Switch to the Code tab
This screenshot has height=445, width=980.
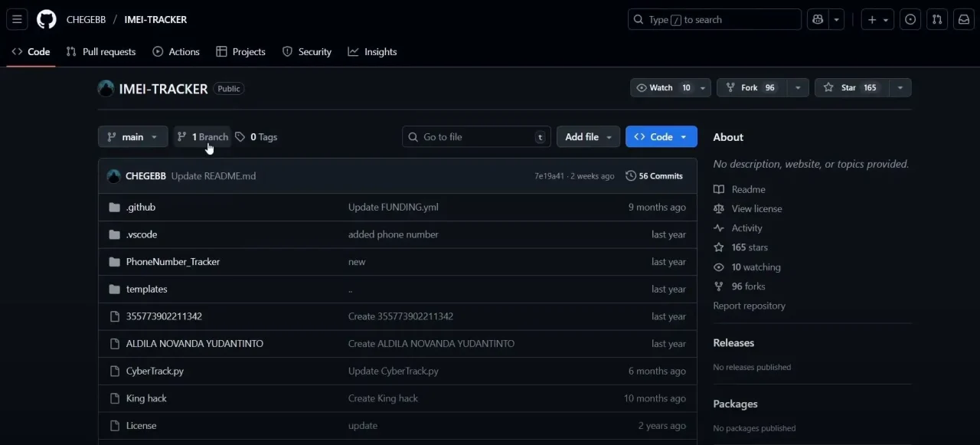31,51
